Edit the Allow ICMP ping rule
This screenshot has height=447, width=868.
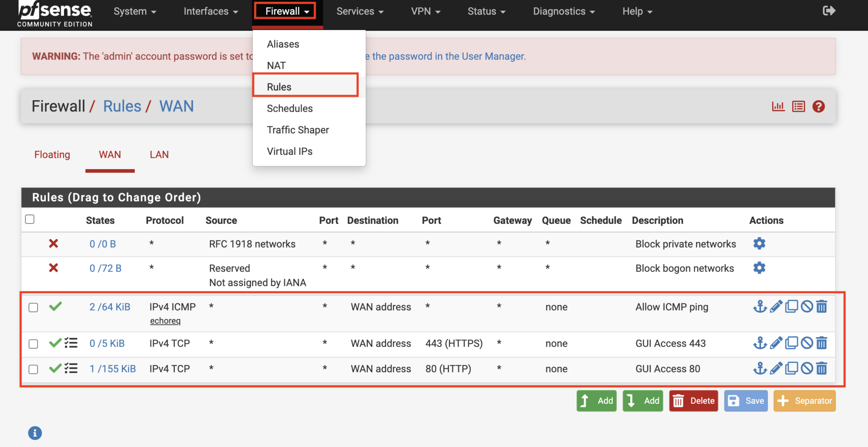776,306
